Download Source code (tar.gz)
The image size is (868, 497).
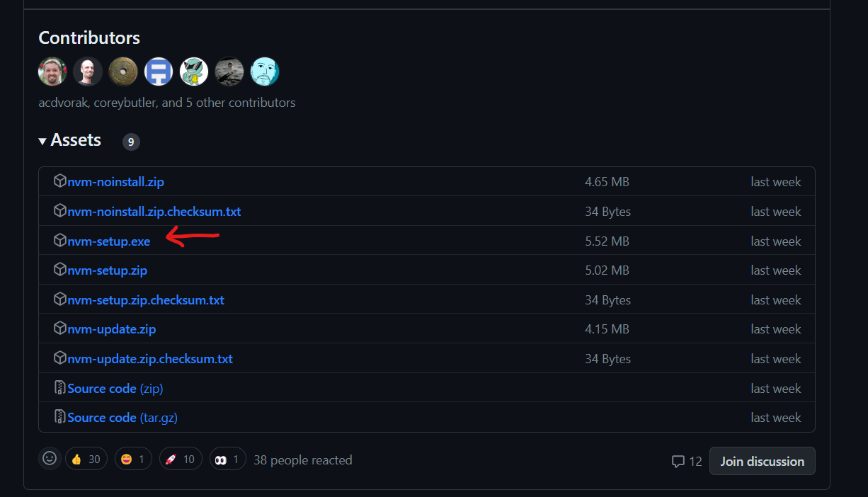pos(122,418)
